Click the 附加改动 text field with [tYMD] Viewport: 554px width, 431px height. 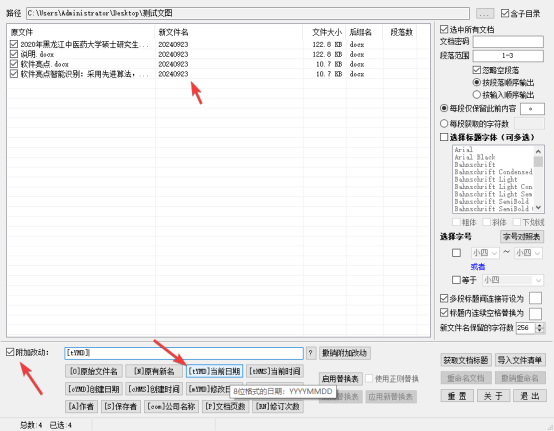click(184, 353)
